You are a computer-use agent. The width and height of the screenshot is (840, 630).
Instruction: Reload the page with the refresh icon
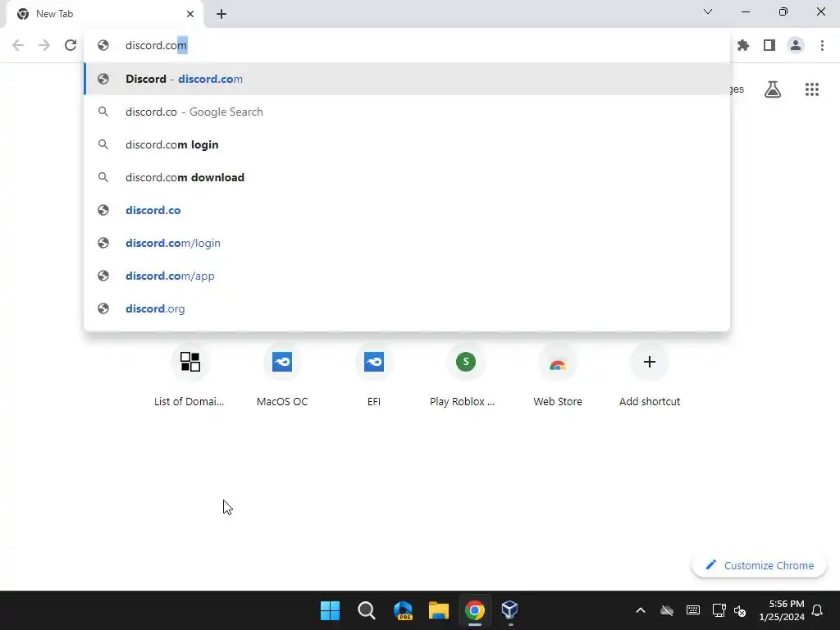coord(71,45)
